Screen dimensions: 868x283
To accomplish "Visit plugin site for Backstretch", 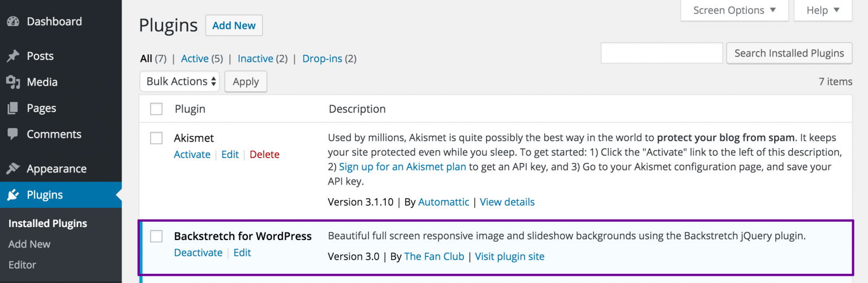I will (510, 257).
